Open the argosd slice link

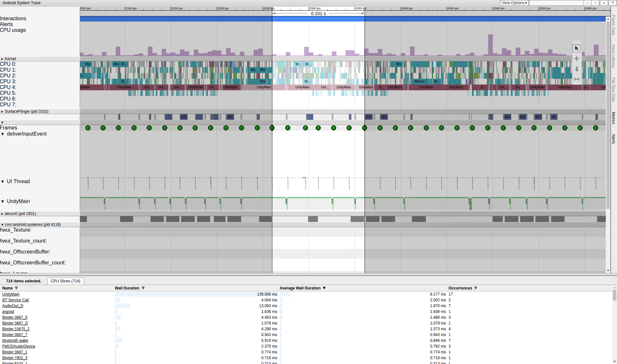(x=8, y=312)
